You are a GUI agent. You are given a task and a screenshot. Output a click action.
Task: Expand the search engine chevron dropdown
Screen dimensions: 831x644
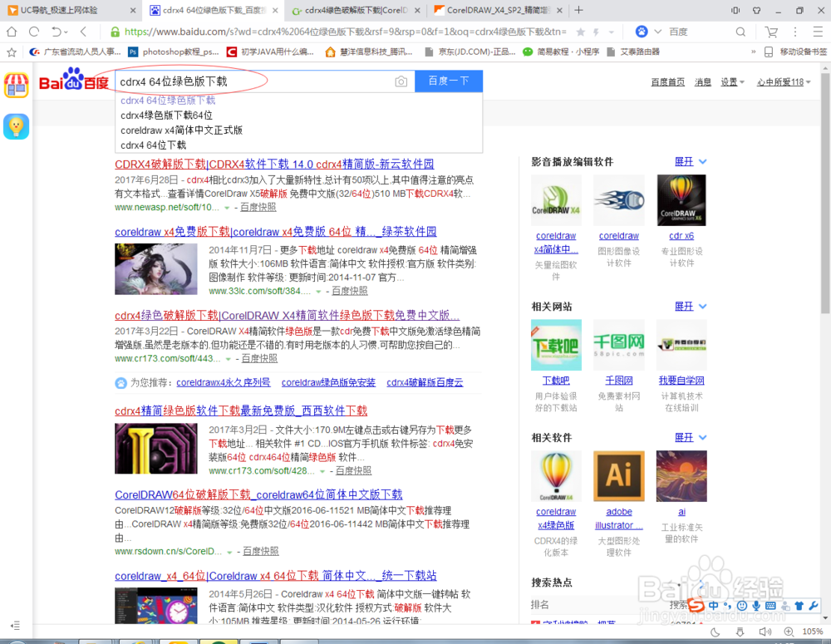[x=657, y=32]
